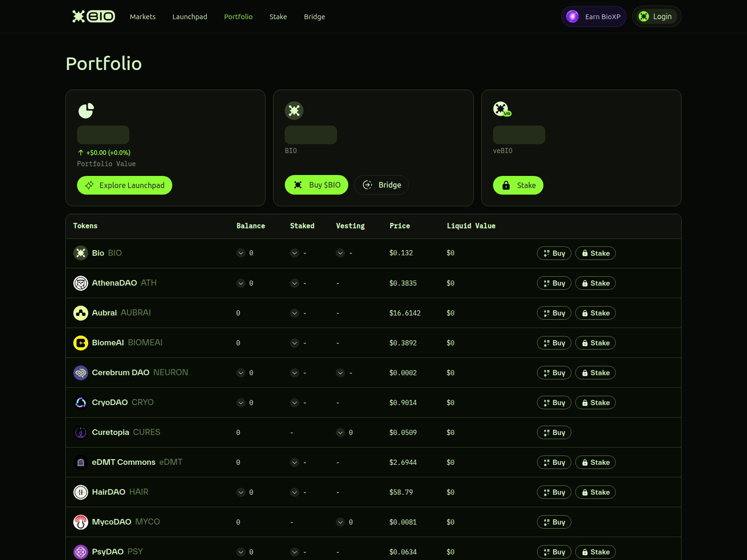Open the Launchpad nav item
The height and width of the screenshot is (560, 747).
(x=190, y=17)
